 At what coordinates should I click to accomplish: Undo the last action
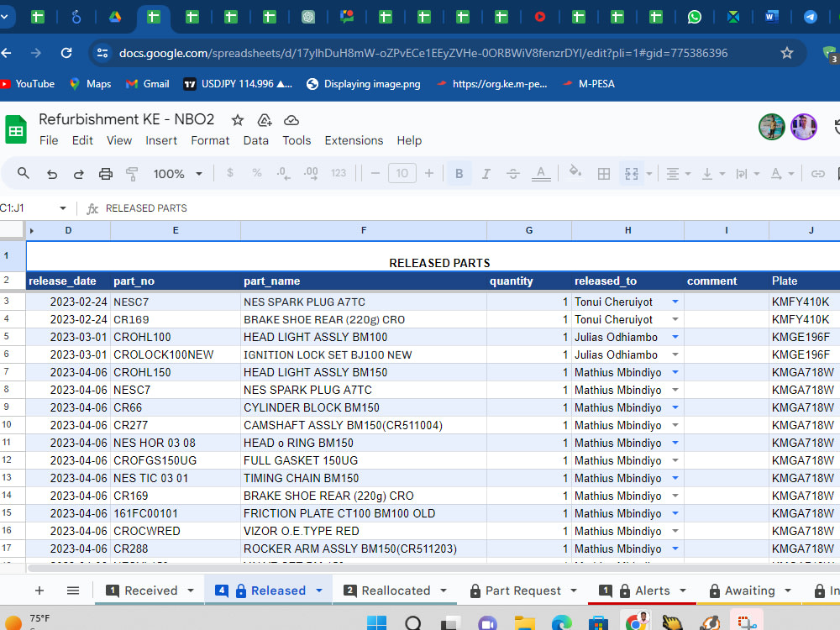click(51, 174)
